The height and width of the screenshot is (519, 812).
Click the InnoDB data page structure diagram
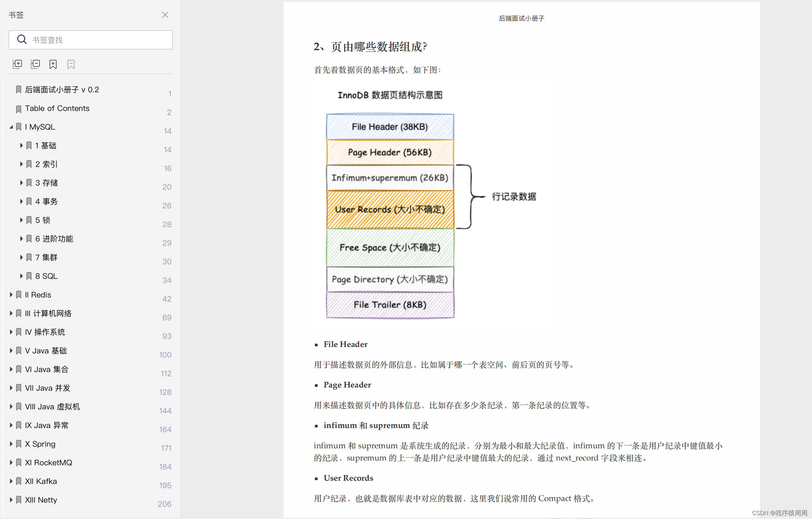[x=390, y=216]
